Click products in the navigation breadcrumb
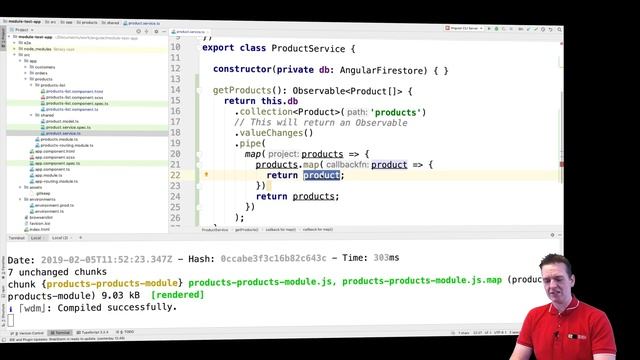This screenshot has height=360, width=640. pyautogui.click(x=87, y=22)
